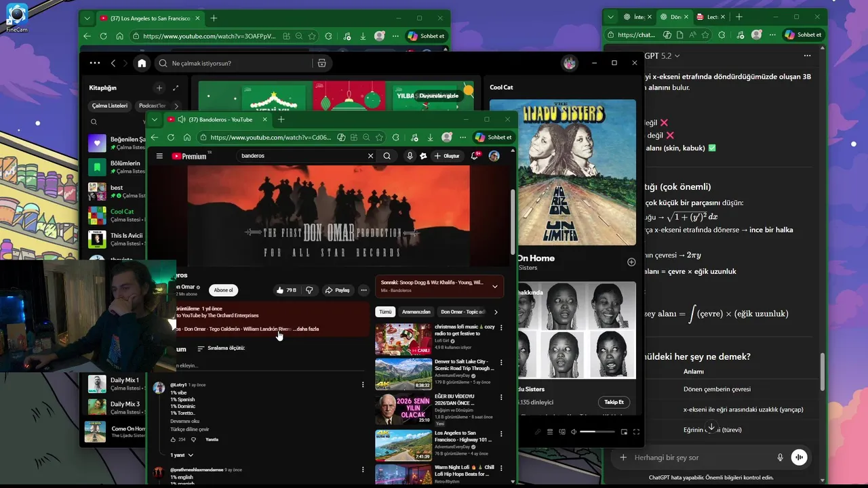The image size is (868, 488).
Task: Add 'Come On Home' to liked songs
Action: [631, 262]
